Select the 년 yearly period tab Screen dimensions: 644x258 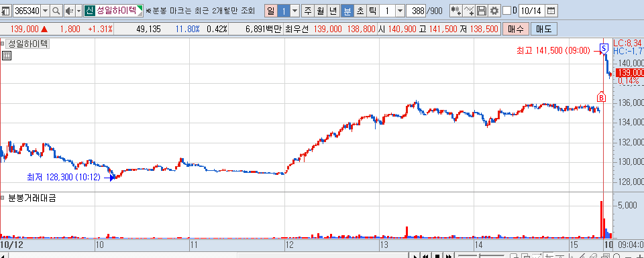click(333, 11)
